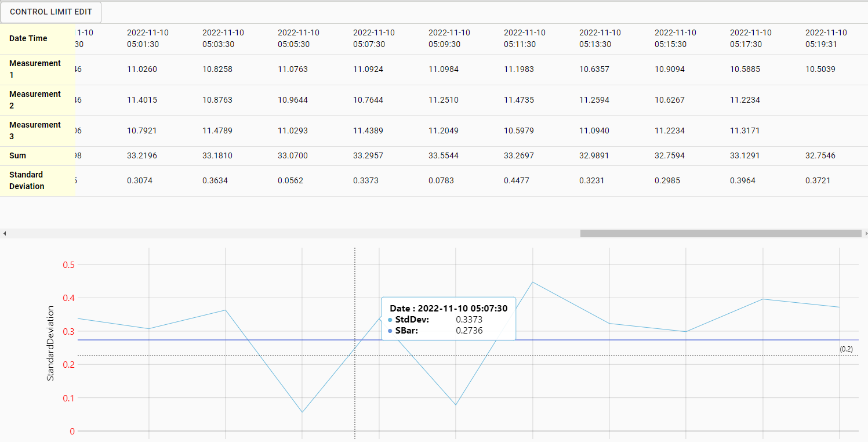This screenshot has width=868, height=442.
Task: Click the StandardDeviation y-axis title
Action: (x=50, y=343)
